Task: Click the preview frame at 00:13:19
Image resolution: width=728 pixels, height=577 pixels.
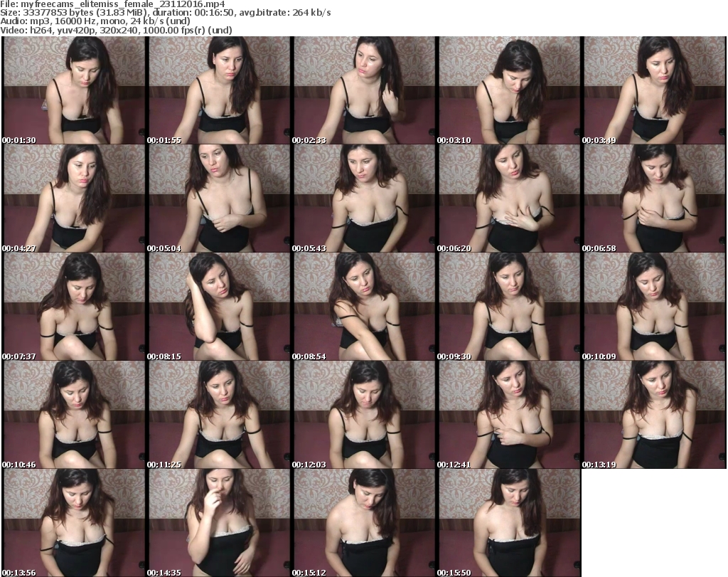Action: [655, 414]
